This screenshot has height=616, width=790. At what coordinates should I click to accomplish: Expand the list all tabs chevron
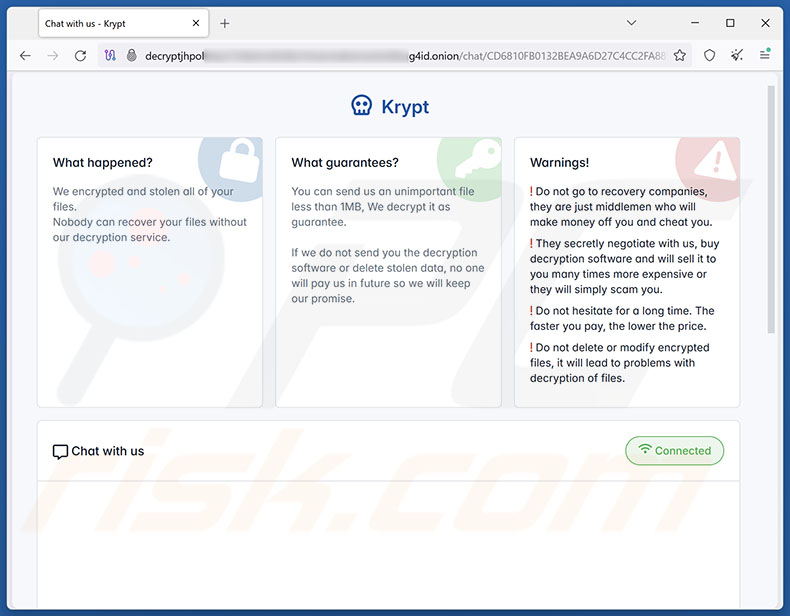(631, 23)
